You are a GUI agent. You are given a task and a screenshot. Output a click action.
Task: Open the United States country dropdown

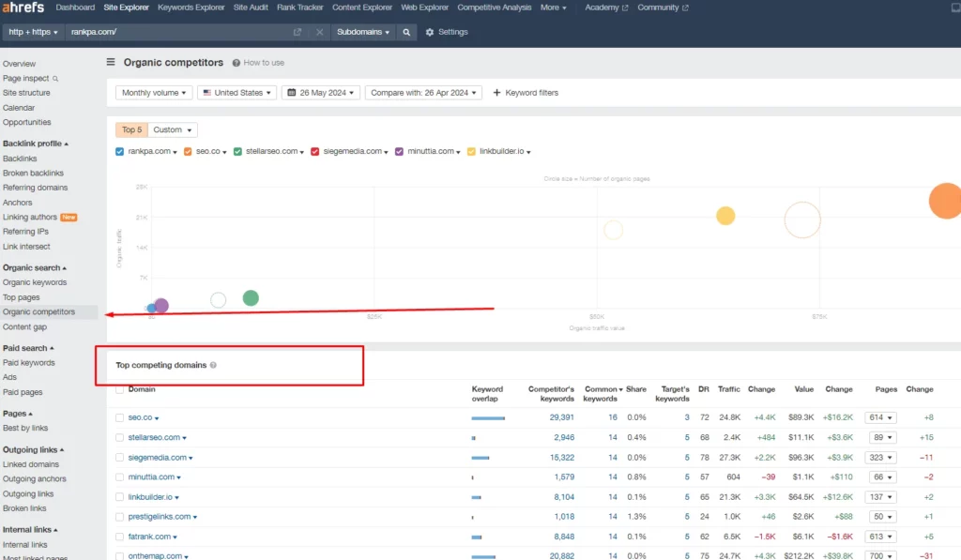pos(237,93)
